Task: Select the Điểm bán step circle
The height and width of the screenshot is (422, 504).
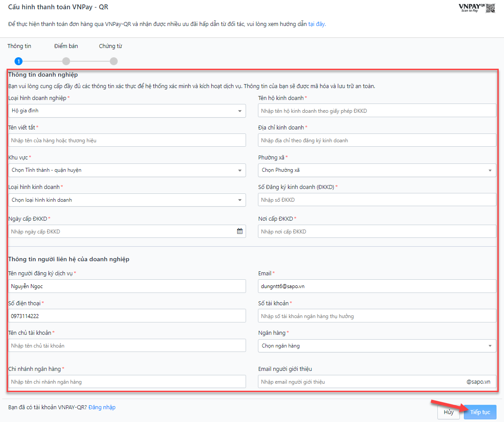Action: coord(66,61)
